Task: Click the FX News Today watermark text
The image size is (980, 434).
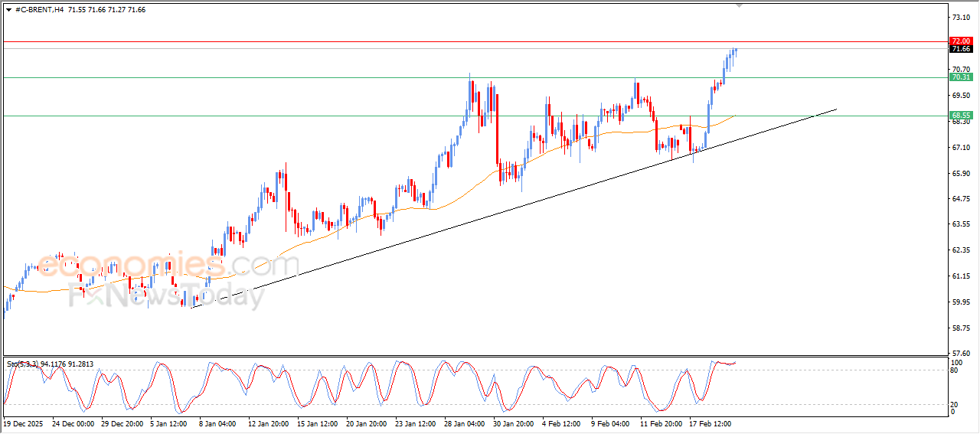Action: 167,296
